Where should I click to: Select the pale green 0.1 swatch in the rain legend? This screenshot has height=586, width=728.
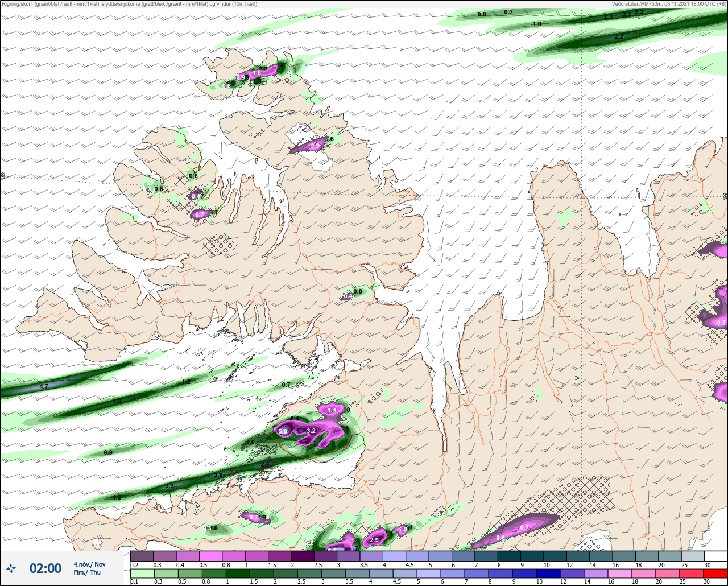point(142,573)
